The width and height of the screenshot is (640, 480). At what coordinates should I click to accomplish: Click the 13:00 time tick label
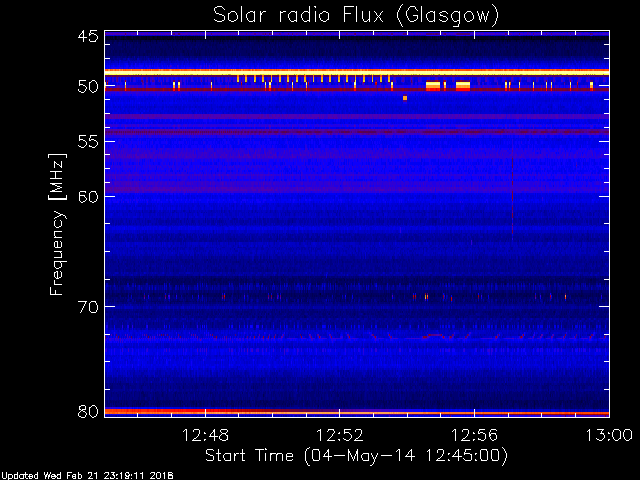coord(609,436)
